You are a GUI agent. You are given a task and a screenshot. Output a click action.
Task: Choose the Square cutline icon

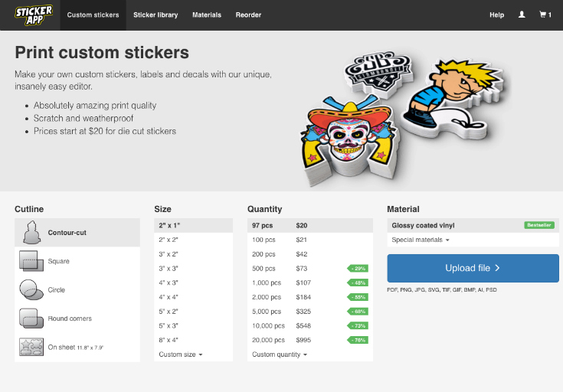coord(31,261)
